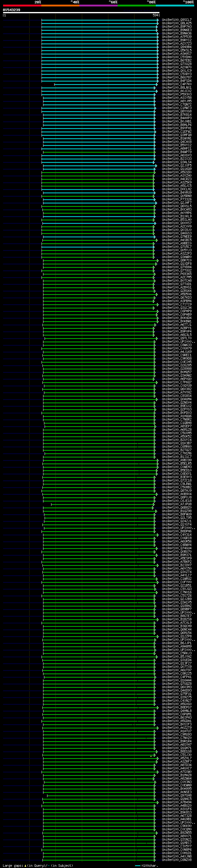Select the UniRef100_Q9TLT0 label
The height and width of the screenshot is (868, 197).
[177, 338]
